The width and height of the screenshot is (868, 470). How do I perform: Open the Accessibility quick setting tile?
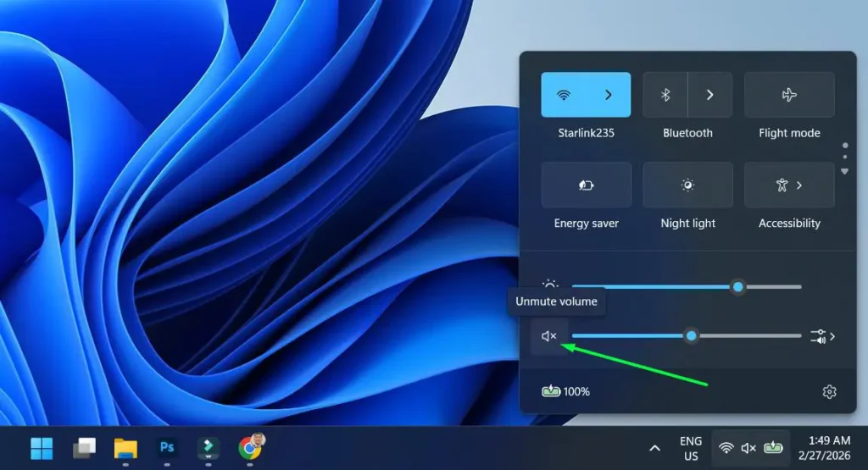789,185
